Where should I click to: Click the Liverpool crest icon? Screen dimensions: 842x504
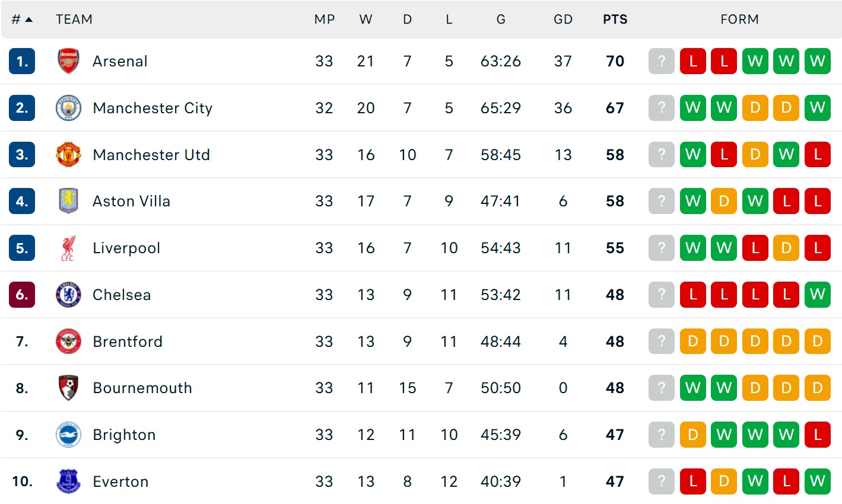pos(68,248)
